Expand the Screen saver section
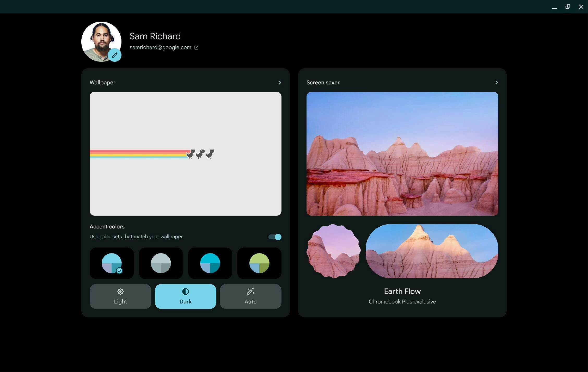Viewport: 588px width, 372px height. click(x=496, y=82)
